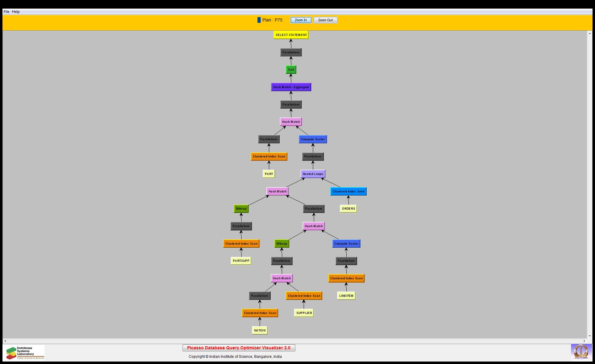Click the SELECT STATEMENT root node
The width and height of the screenshot is (595, 364).
[x=291, y=35]
